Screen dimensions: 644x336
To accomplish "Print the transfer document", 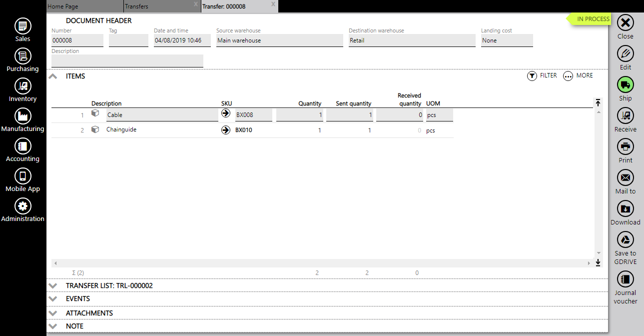I will click(625, 147).
